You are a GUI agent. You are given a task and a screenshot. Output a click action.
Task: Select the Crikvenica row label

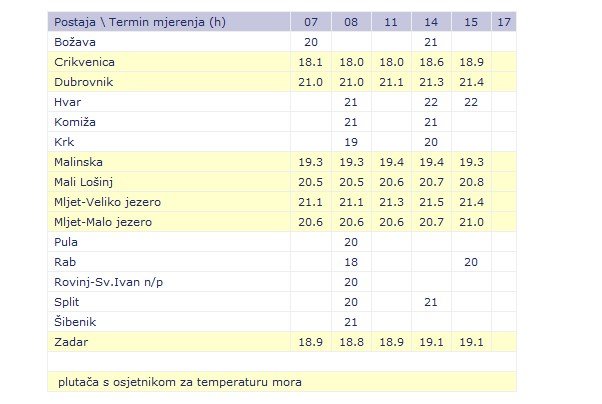pos(84,62)
